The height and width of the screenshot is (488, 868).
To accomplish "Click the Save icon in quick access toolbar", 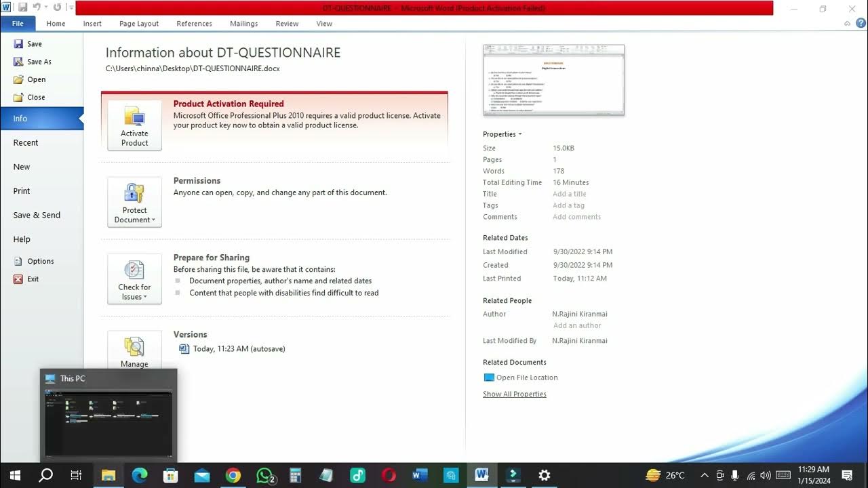I will pyautogui.click(x=22, y=7).
